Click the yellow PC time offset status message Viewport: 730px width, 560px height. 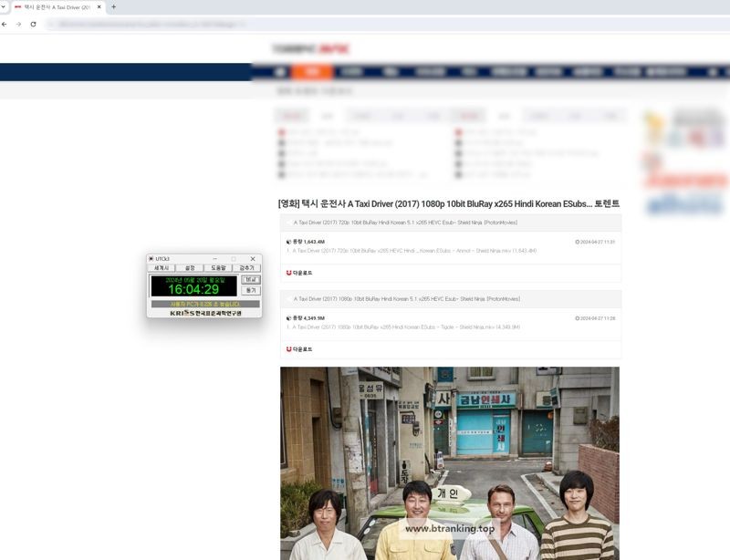click(x=205, y=304)
